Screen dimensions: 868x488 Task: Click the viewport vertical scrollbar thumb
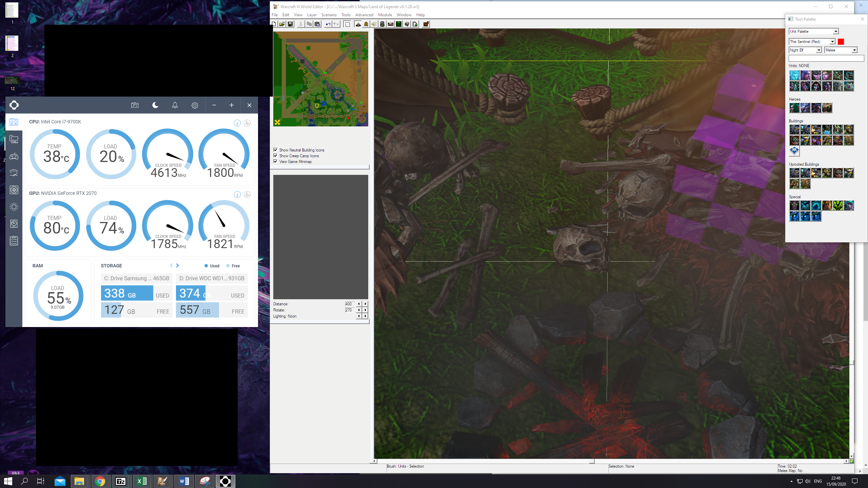pos(852,362)
